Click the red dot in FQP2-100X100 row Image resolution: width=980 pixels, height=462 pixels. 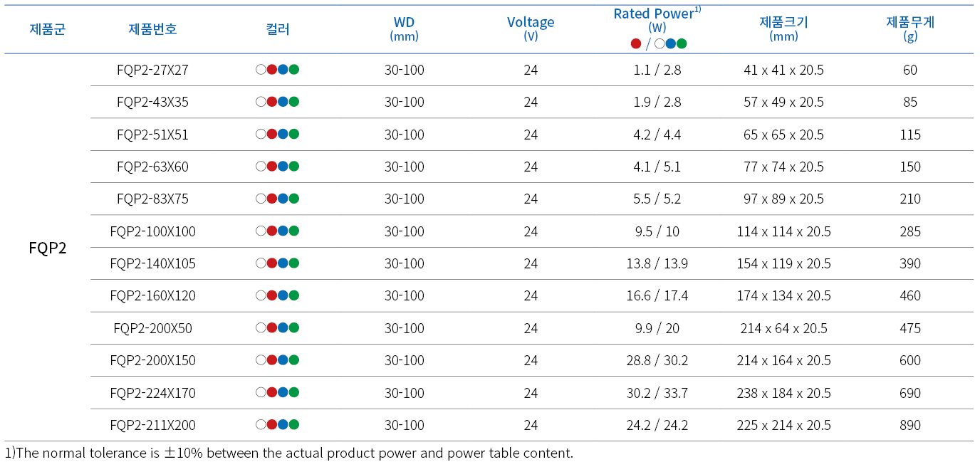pyautogui.click(x=271, y=231)
